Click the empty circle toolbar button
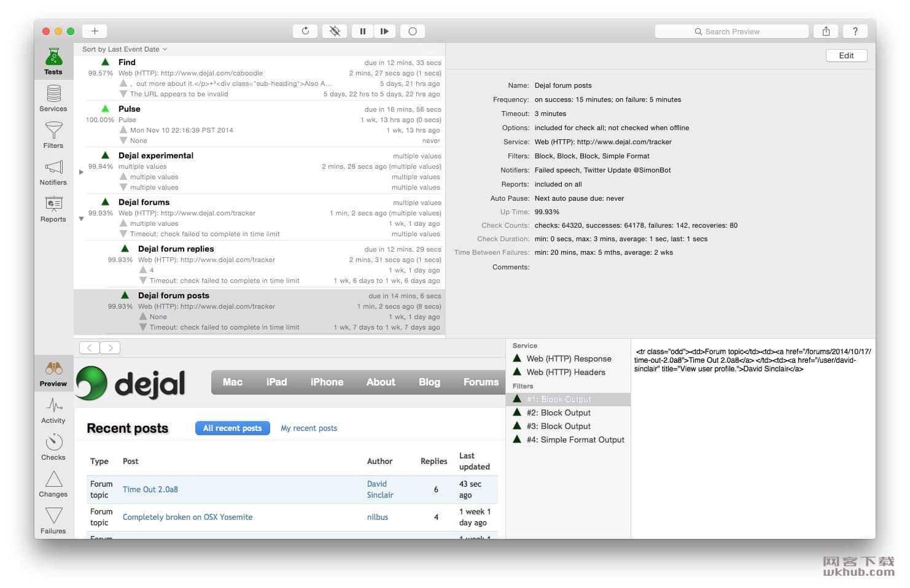 tap(413, 31)
